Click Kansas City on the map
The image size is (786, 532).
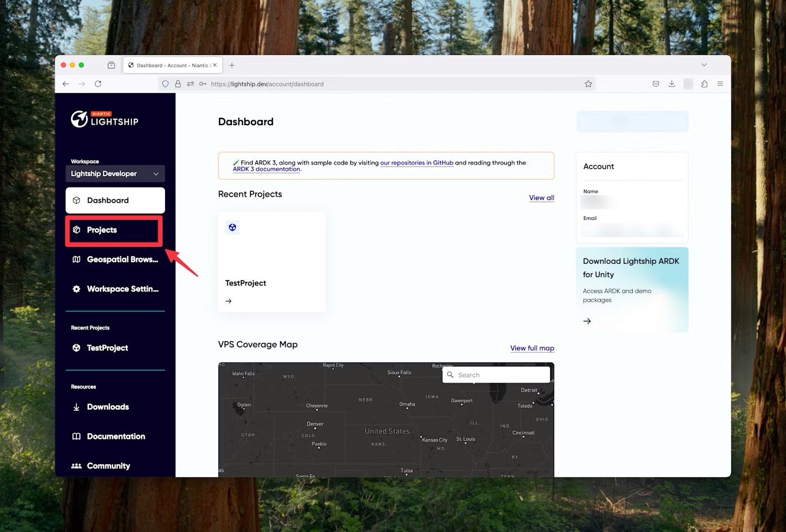(x=435, y=440)
